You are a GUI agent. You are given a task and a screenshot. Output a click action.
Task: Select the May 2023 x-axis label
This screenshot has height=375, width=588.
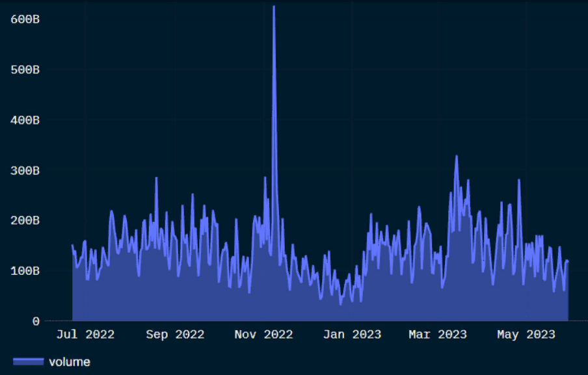[x=526, y=335]
